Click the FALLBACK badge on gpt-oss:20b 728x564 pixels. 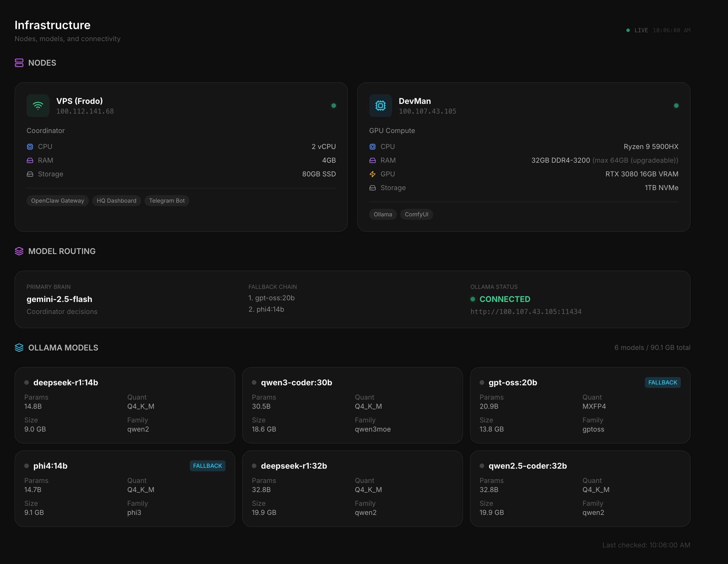(x=662, y=382)
